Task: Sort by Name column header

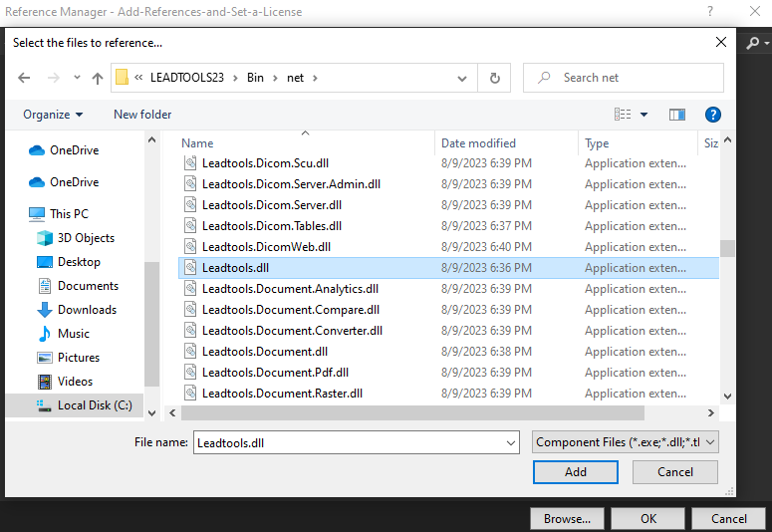Action: tap(197, 143)
